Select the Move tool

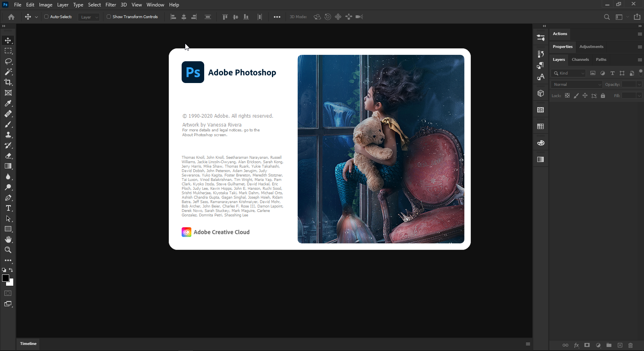click(x=8, y=40)
